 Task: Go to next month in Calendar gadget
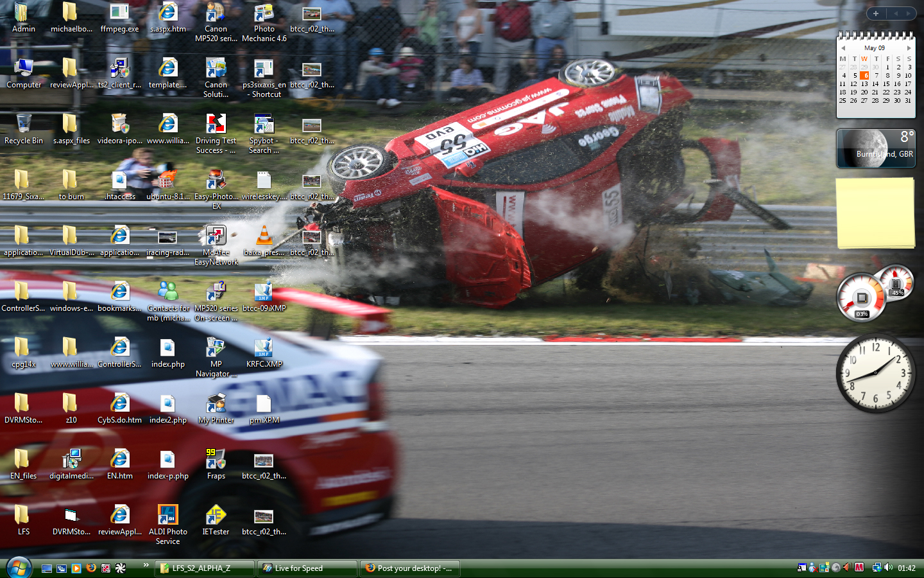coord(909,48)
